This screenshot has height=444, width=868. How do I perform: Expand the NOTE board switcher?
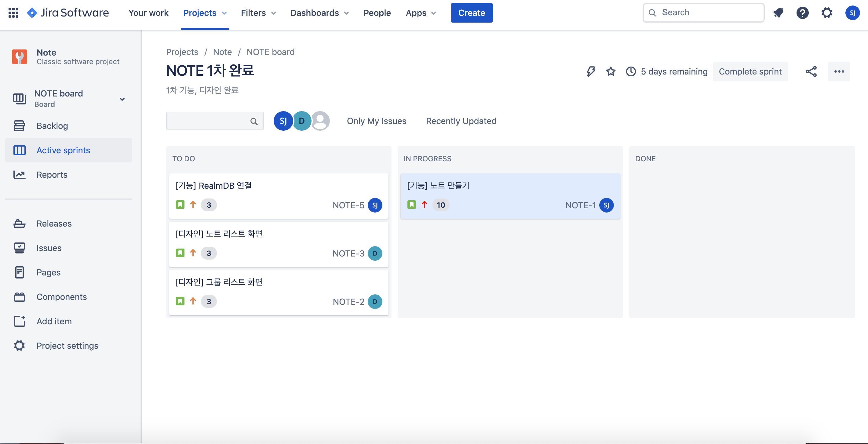coord(122,99)
